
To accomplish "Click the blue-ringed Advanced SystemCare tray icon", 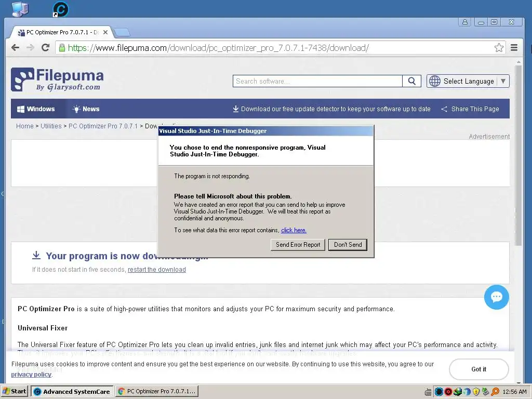I will click(x=438, y=392).
